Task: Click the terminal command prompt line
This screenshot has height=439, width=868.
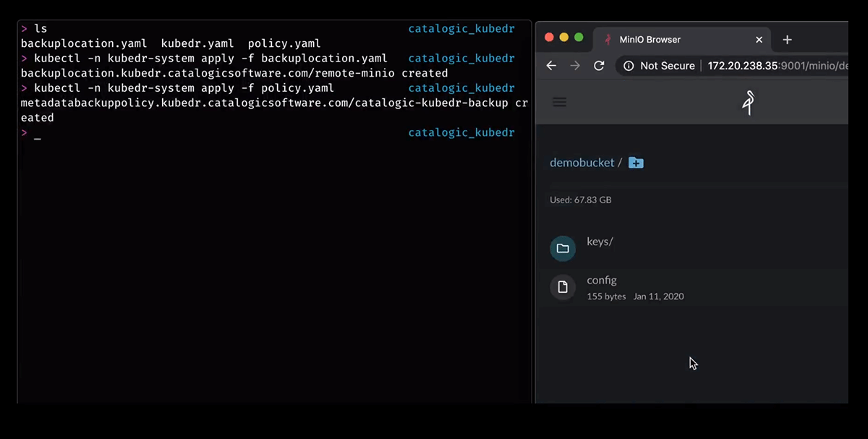Action: [33, 132]
